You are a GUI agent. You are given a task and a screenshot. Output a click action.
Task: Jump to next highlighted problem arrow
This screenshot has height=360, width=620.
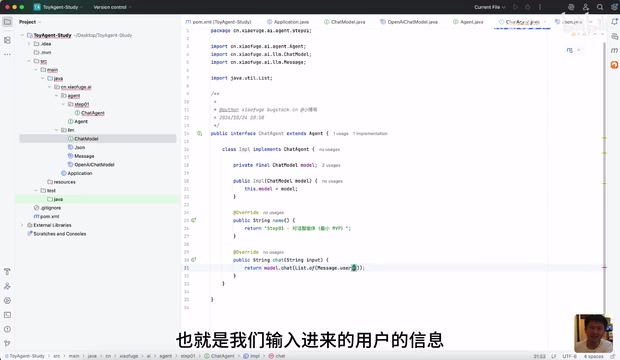click(x=603, y=34)
